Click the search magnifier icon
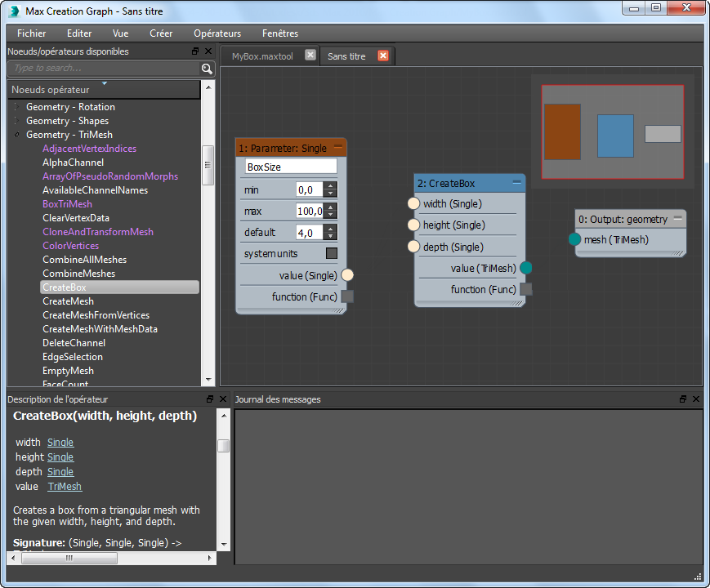 pyautogui.click(x=207, y=69)
